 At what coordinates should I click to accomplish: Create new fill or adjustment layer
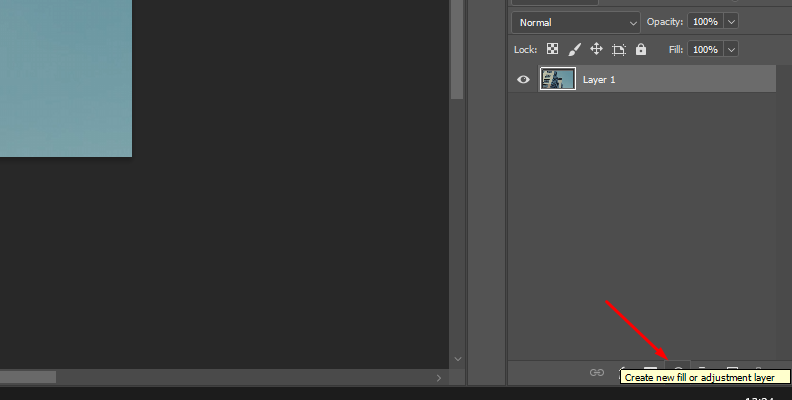pos(678,370)
